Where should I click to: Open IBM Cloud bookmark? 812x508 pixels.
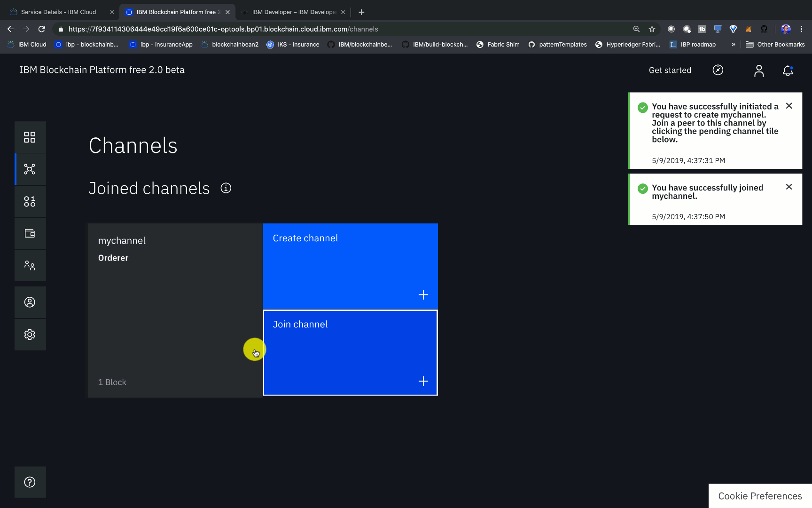[27, 44]
